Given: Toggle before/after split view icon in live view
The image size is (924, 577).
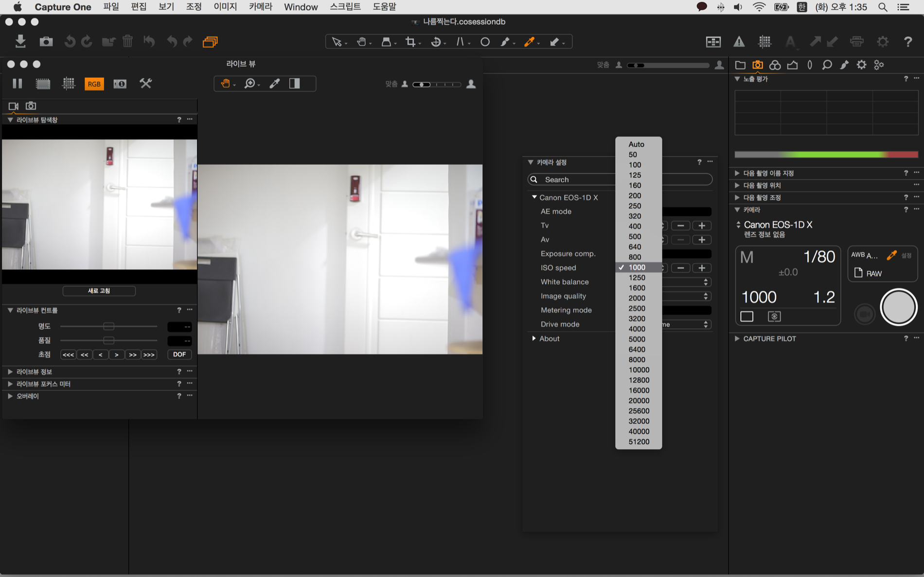Looking at the screenshot, I should click(295, 84).
